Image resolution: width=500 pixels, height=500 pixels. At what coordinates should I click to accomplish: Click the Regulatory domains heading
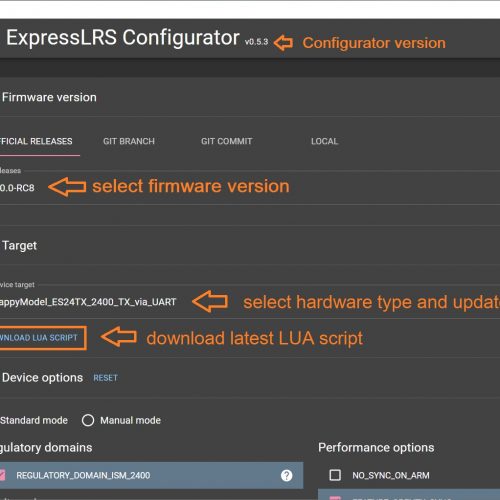tap(46, 447)
